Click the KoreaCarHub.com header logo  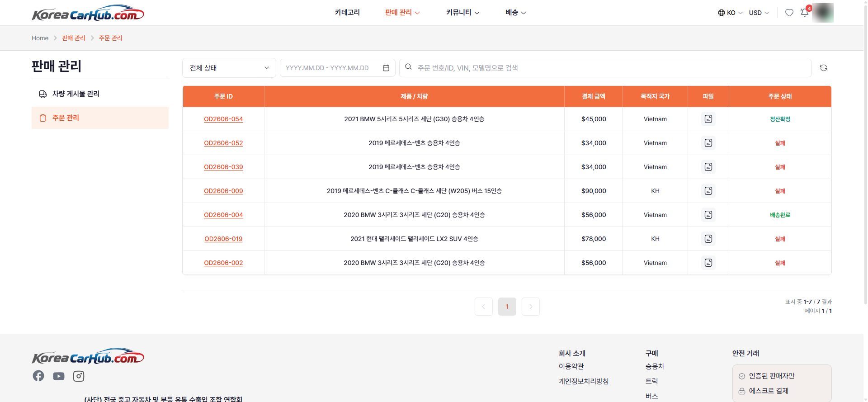pos(88,13)
